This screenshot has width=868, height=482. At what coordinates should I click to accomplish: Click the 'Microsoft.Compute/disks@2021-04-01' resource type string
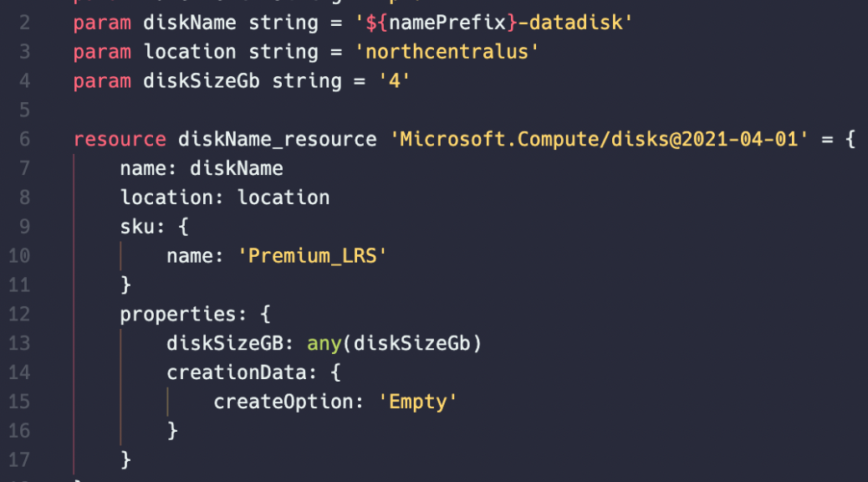[x=599, y=139]
